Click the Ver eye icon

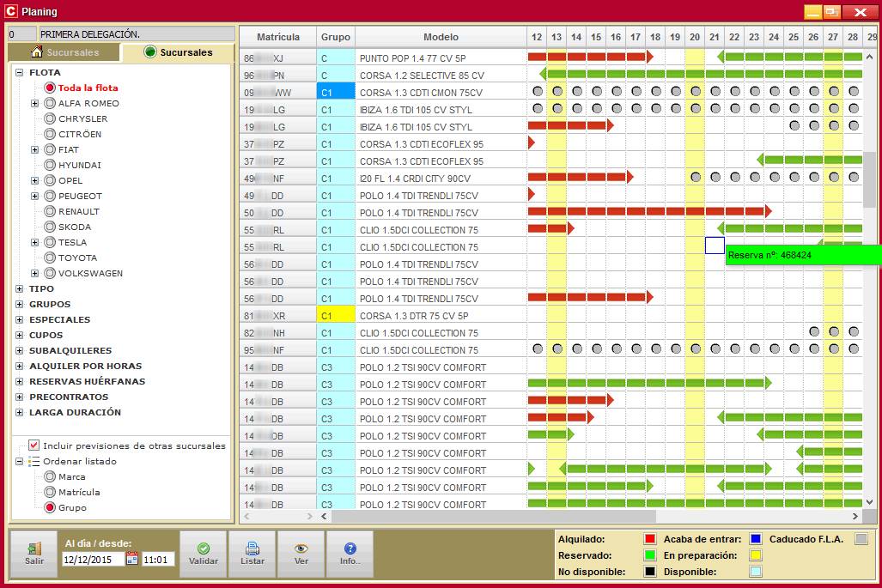301,549
